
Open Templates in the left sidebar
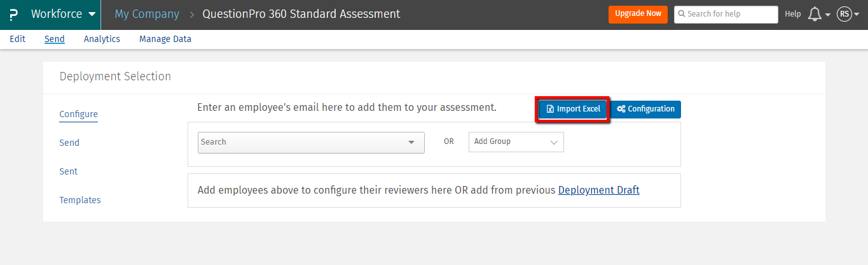tap(80, 200)
